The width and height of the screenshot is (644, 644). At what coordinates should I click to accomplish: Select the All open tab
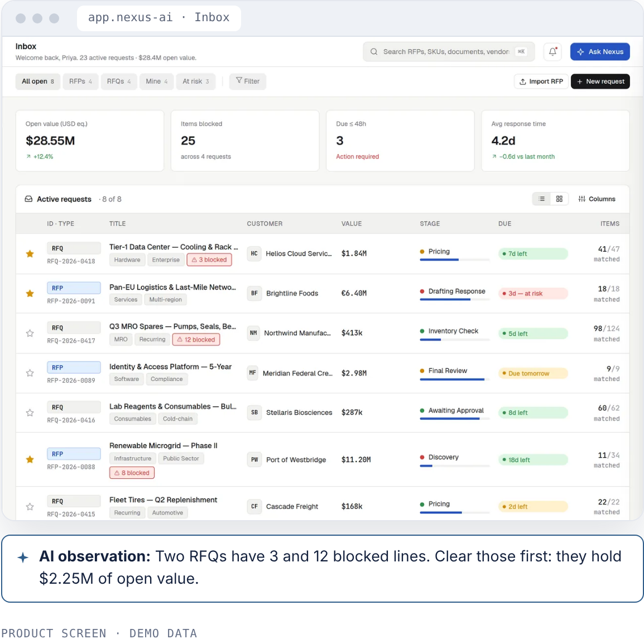click(38, 81)
